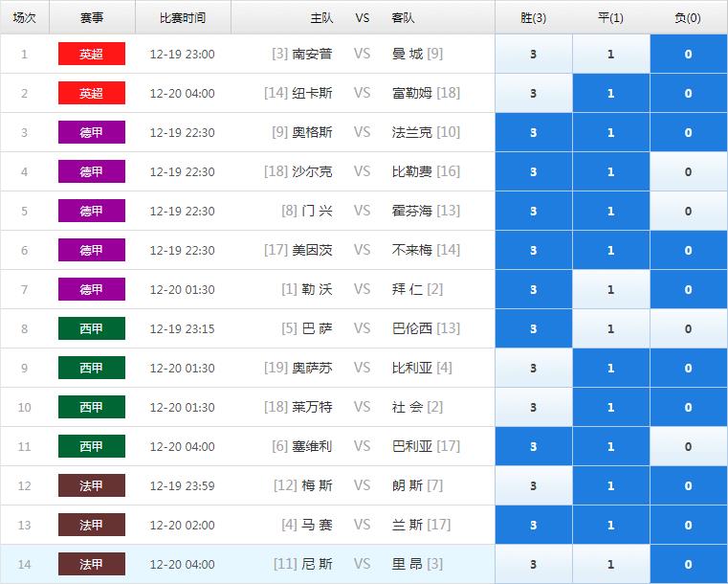Click match time 12-19 23:00
Image resolution: width=728 pixels, height=584 pixels.
(x=183, y=54)
